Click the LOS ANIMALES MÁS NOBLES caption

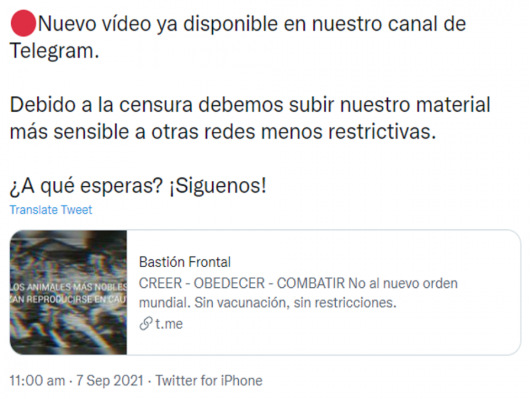click(x=69, y=287)
